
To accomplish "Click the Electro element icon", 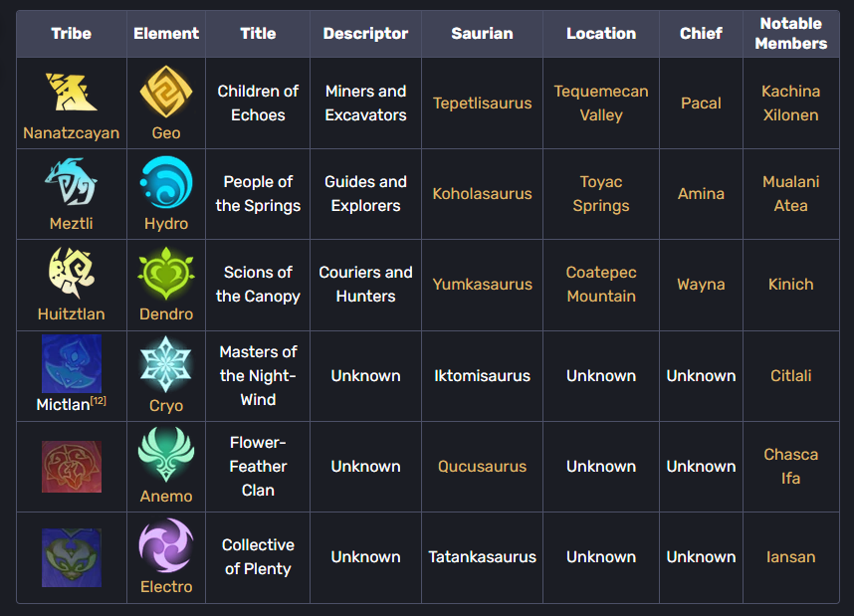I will (x=166, y=546).
